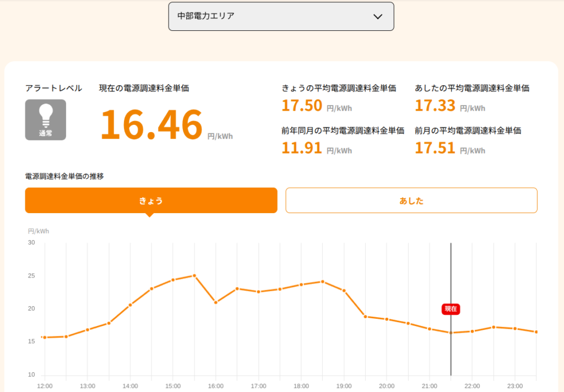Click tomorrow's average price 17.33
The image size is (564, 392).
pyautogui.click(x=435, y=105)
